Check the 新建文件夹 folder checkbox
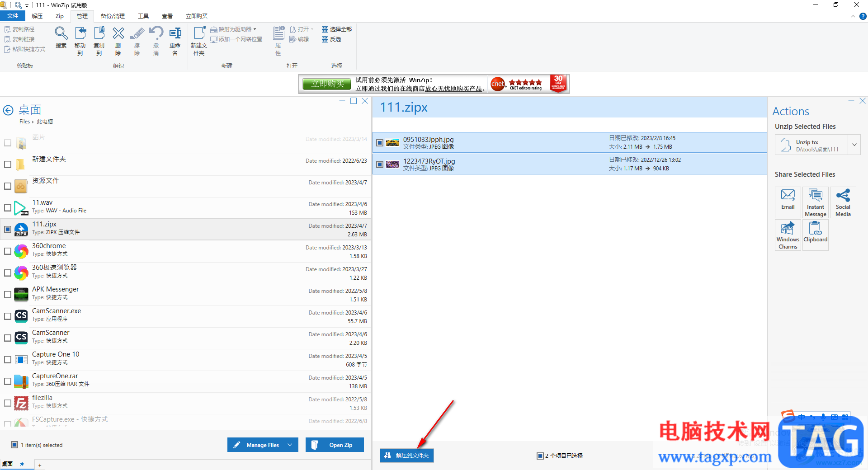 pos(8,164)
